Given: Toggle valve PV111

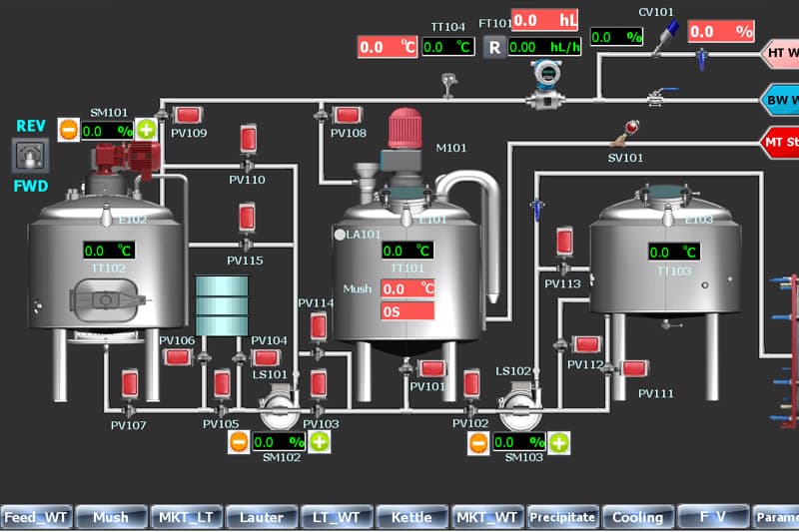Looking at the screenshot, I should click(634, 368).
